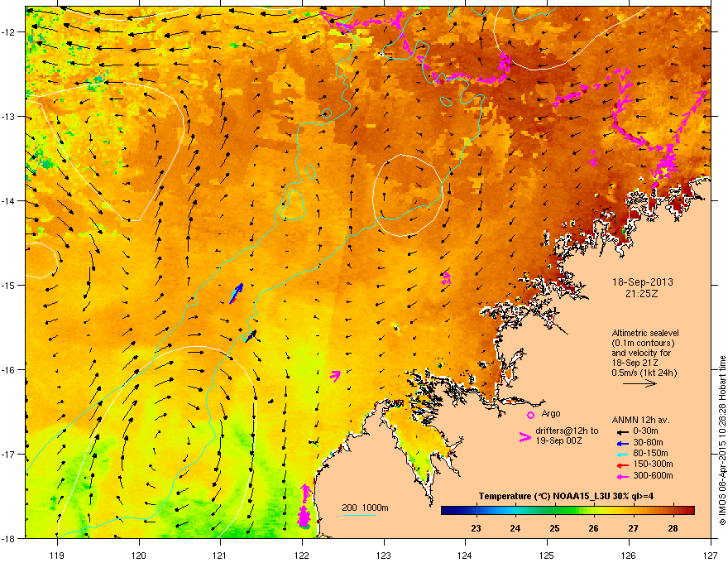
Task: Click colorbar tick label 26
Action: click(x=594, y=528)
